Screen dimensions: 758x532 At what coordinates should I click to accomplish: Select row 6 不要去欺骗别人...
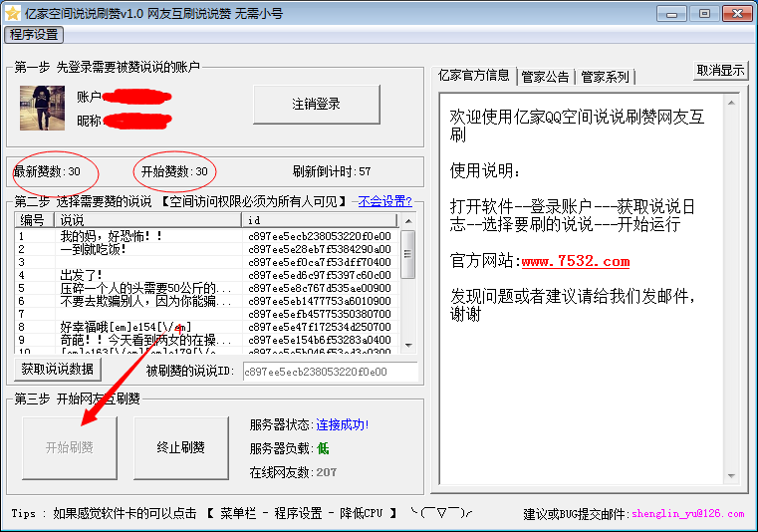click(208, 301)
